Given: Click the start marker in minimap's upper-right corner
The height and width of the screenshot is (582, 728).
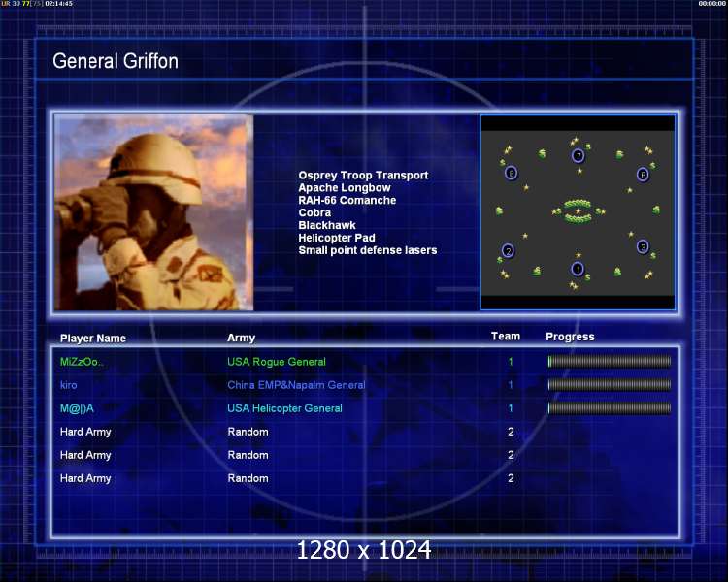Looking at the screenshot, I should tap(643, 175).
